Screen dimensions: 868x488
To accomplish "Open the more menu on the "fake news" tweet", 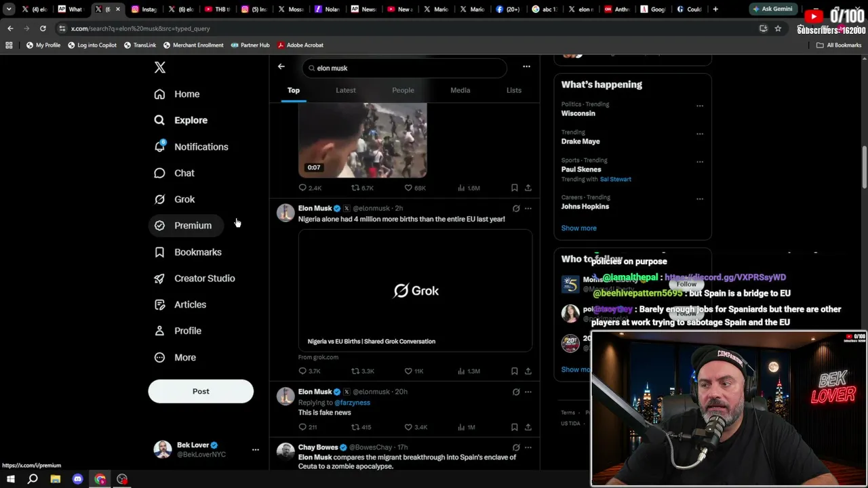I will (x=528, y=391).
